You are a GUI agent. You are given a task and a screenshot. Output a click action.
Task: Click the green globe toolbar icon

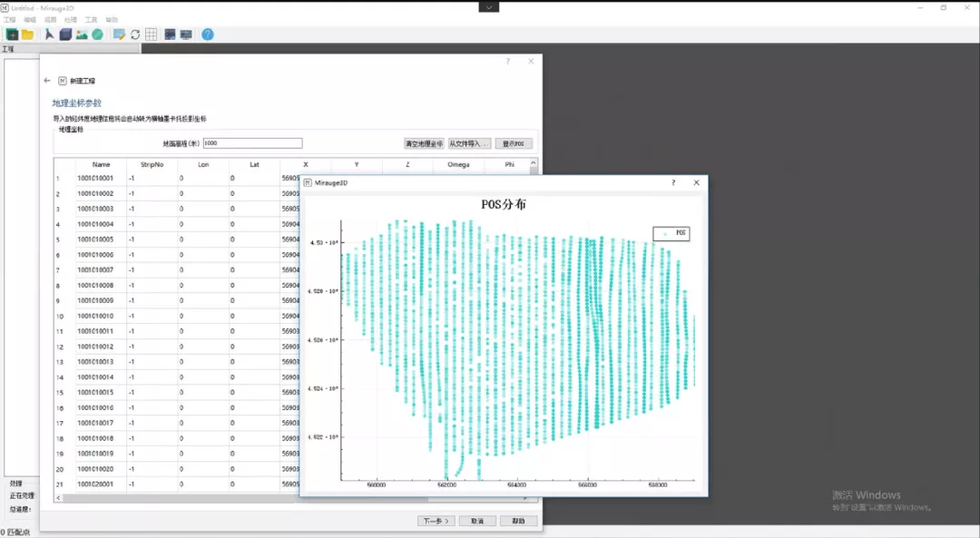click(97, 34)
